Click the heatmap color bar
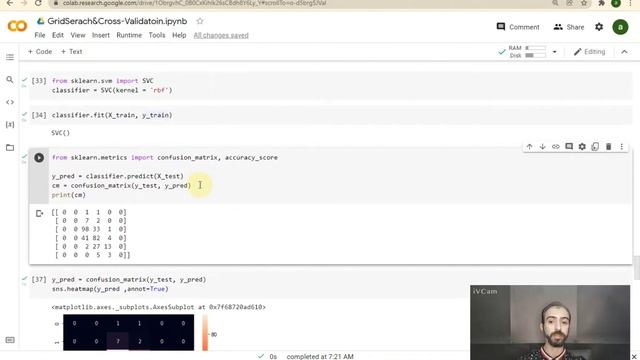The height and width of the screenshot is (360, 640). click(x=205, y=333)
